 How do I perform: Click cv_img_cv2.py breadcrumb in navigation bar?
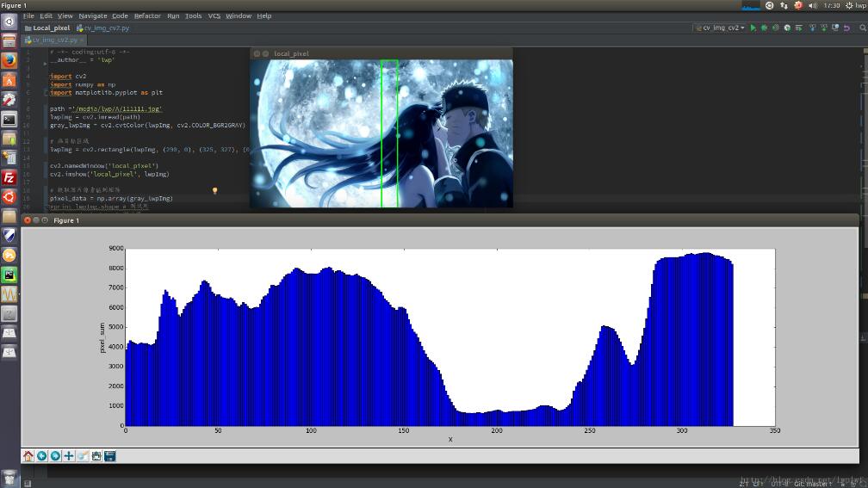point(103,28)
